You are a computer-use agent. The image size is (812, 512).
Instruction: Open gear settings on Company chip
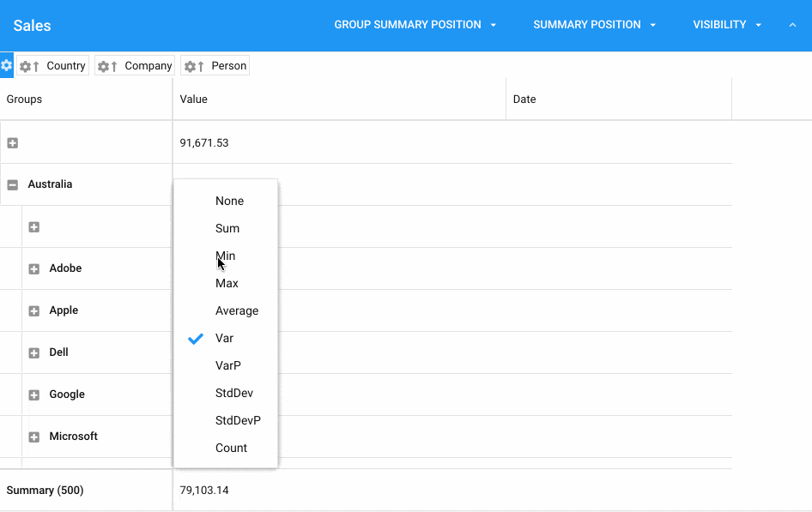(x=103, y=66)
